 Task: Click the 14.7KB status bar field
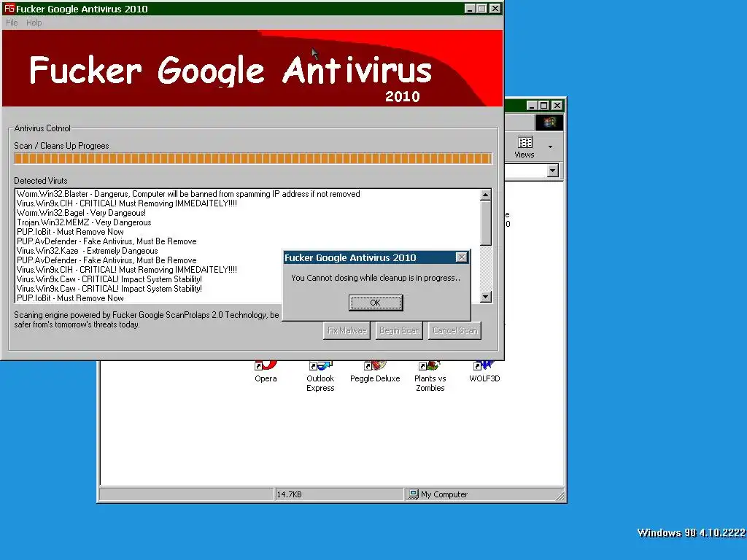coord(338,494)
